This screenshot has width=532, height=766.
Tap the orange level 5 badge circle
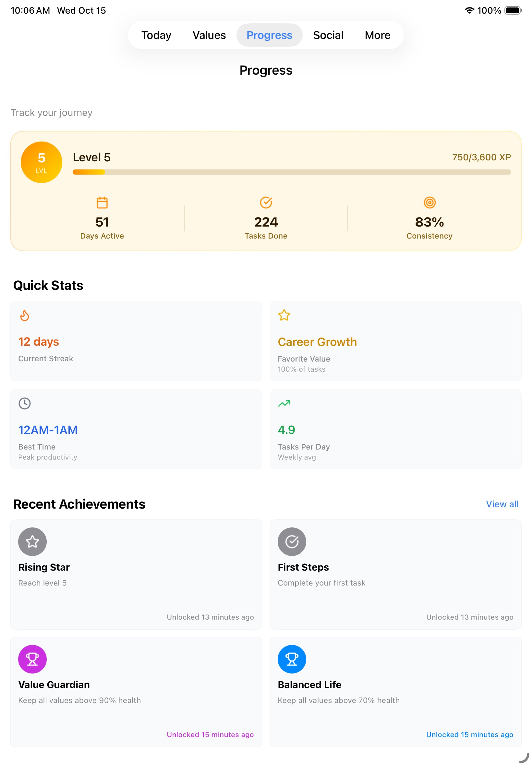click(41, 162)
